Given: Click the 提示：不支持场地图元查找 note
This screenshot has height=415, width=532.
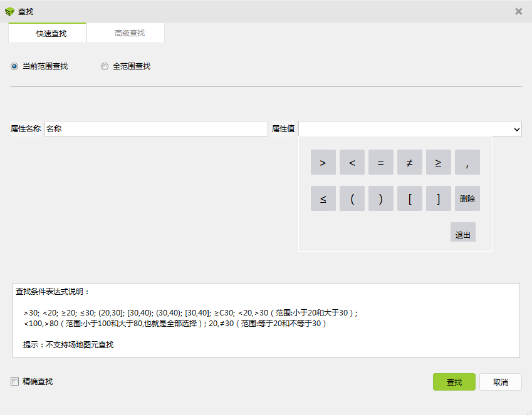Looking at the screenshot, I should click(68, 344).
